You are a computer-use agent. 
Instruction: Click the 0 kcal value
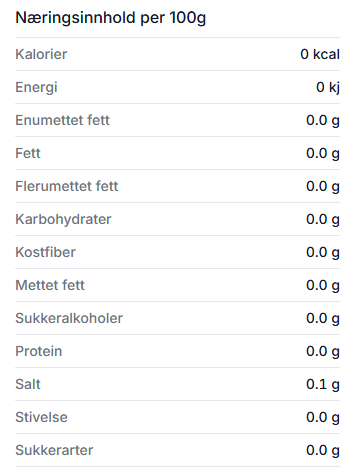[x=320, y=54]
